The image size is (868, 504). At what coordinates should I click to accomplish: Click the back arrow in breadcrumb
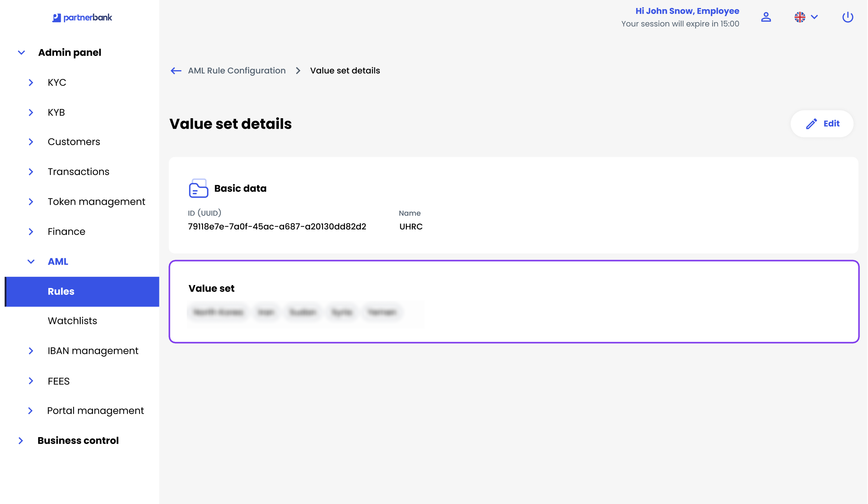point(176,71)
